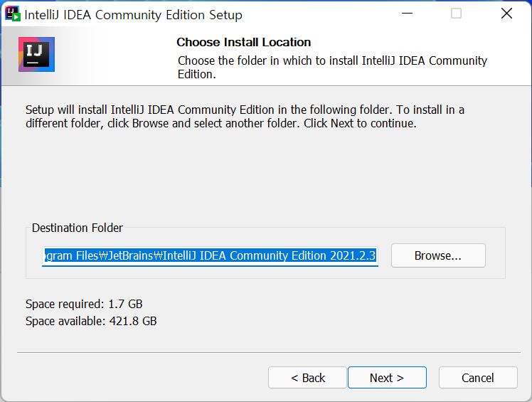Click the "Space required: 1.7 GB" text
The image size is (532, 402).
[x=84, y=304]
